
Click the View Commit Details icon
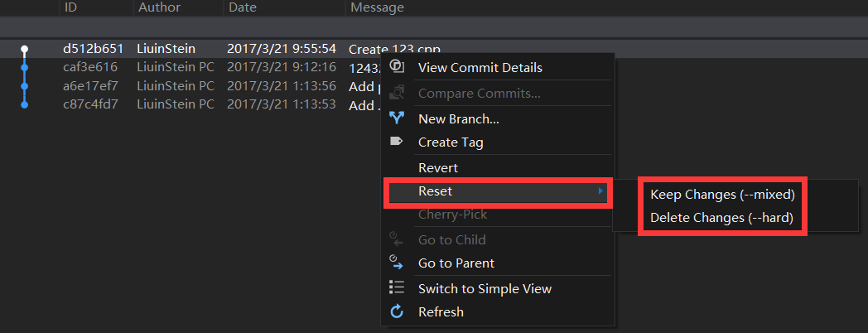(397, 67)
